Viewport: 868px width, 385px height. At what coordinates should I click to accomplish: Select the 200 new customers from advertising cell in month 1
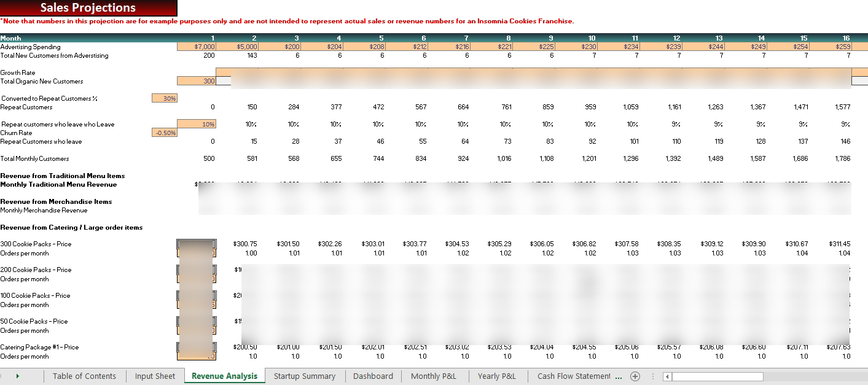point(209,55)
